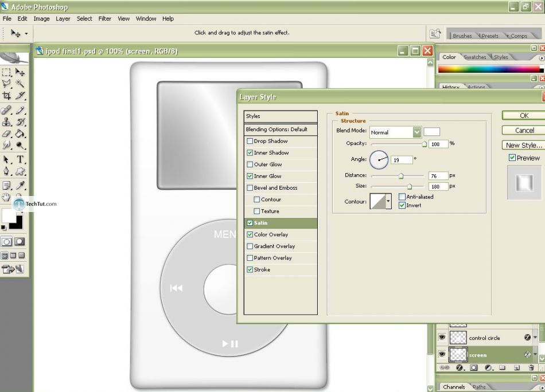Select the Path Selection arrow tool
Image resolution: width=545 pixels, height=392 pixels.
click(6, 160)
